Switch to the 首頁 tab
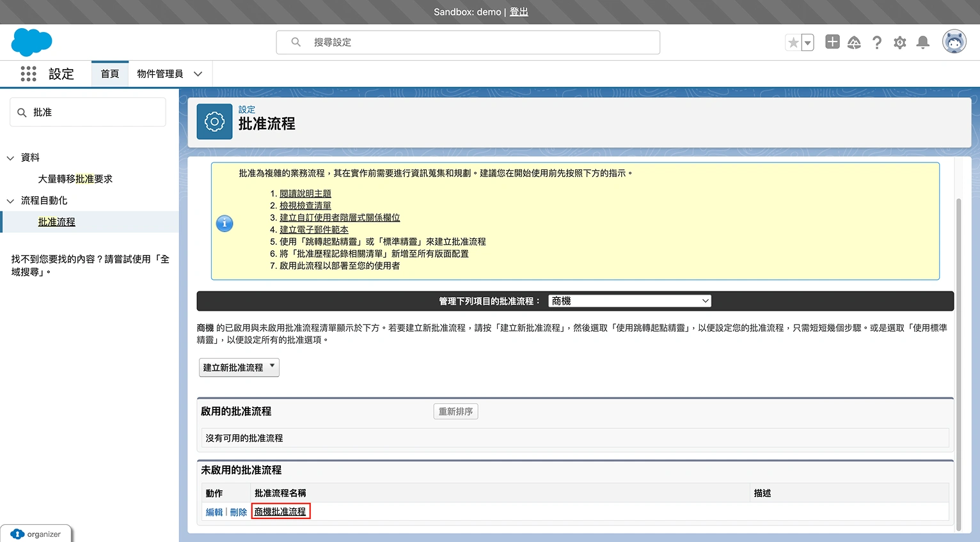Screen dimensions: 980x542 click(110, 74)
